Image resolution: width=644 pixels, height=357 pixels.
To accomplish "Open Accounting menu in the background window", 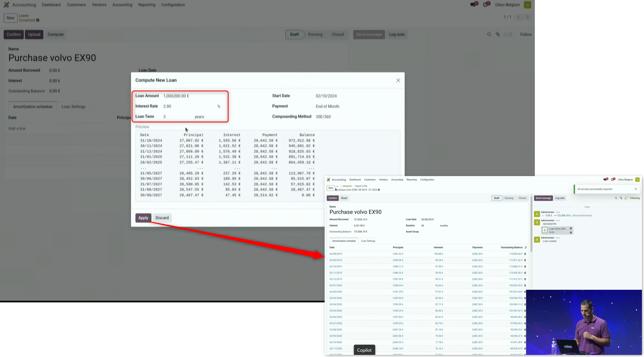I will coord(122,5).
